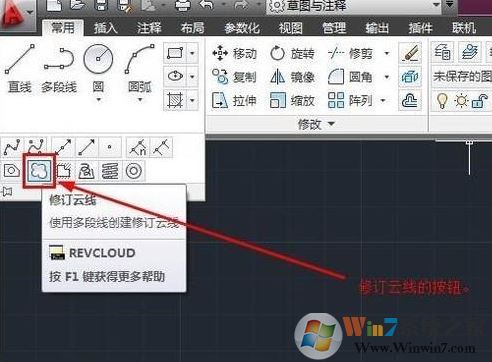Select the Explode tool icon
This screenshot has height=362, width=492.
pos(410,77)
